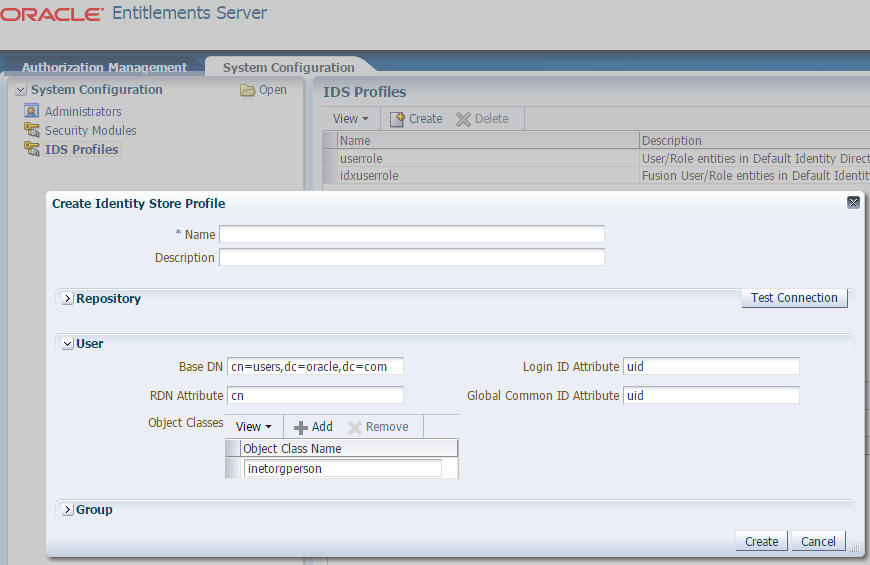Switch to the Authorization Management tab
This screenshot has height=565, width=870.
[104, 67]
